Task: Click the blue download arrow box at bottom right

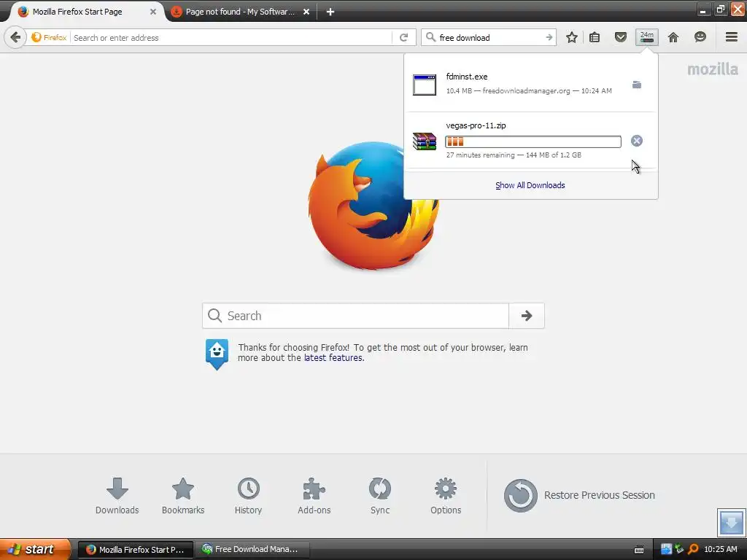Action: click(x=731, y=522)
